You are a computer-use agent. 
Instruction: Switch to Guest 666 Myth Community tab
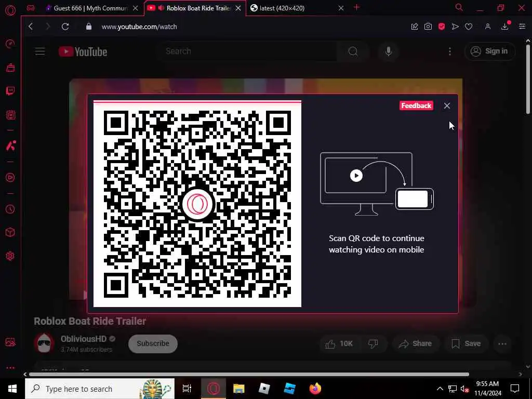pyautogui.click(x=87, y=8)
